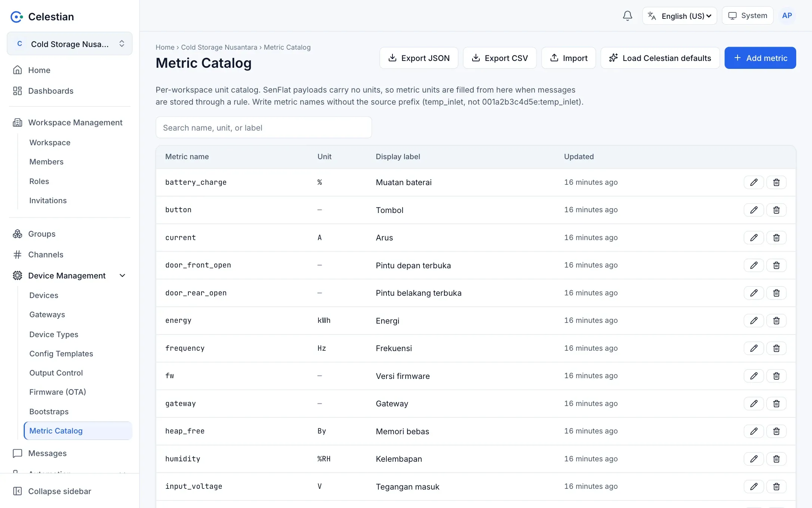Delete the humidity metric
The width and height of the screenshot is (812, 508).
point(776,459)
